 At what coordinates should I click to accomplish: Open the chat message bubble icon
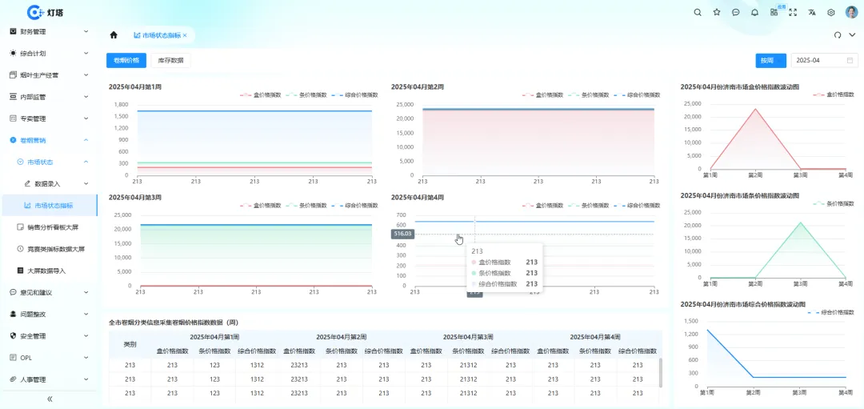pyautogui.click(x=736, y=12)
